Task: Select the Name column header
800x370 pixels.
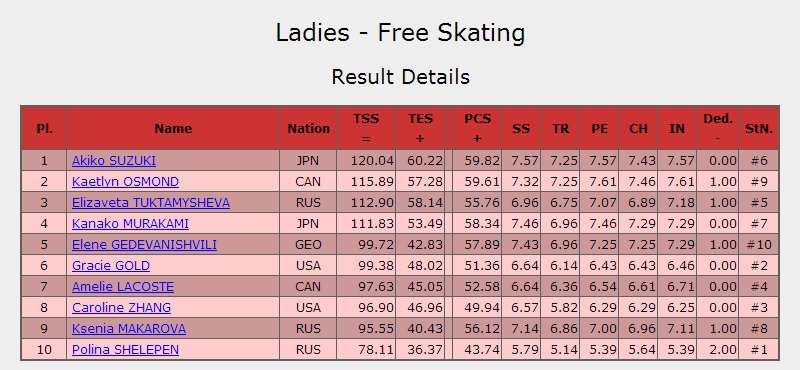Action: (x=173, y=128)
